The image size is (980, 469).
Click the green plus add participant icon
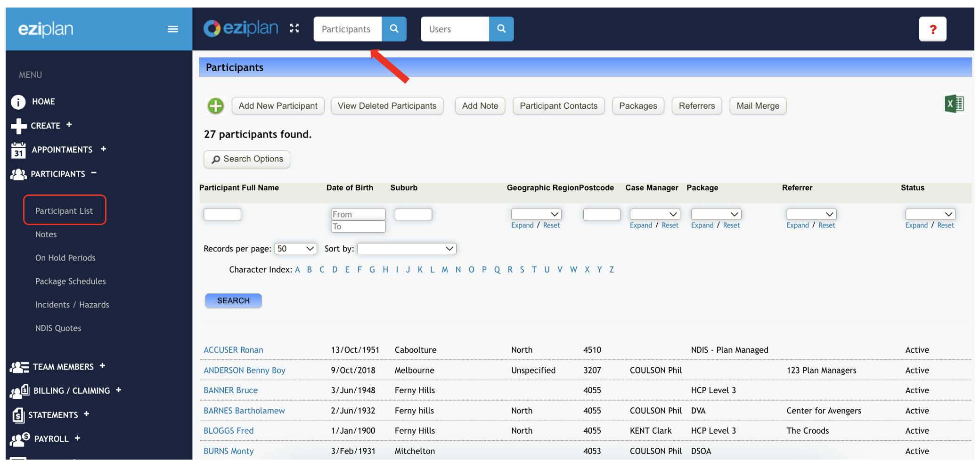click(x=216, y=106)
